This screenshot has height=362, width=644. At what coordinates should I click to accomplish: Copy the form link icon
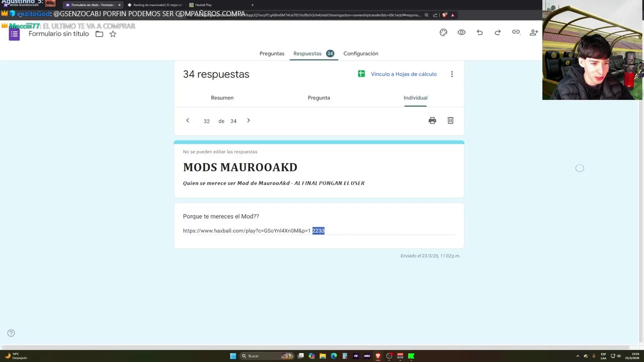point(516,32)
